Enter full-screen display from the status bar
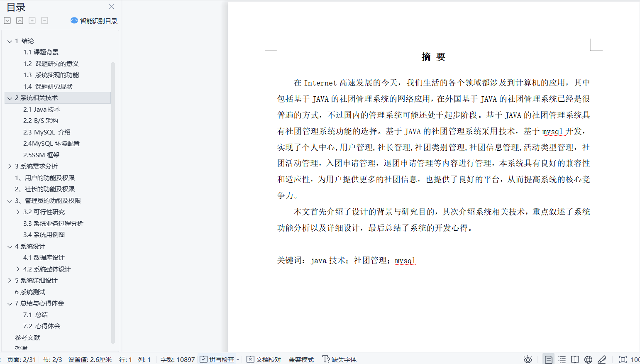 click(623, 359)
